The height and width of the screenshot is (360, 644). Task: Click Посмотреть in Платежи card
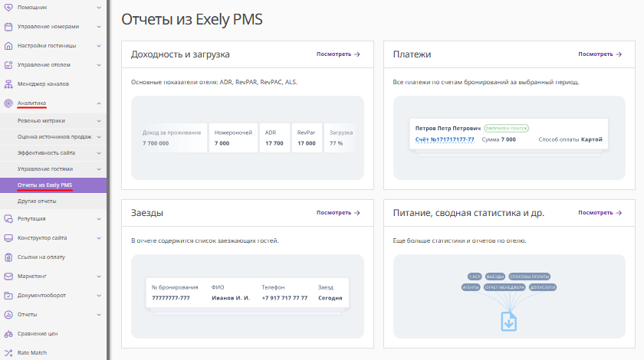click(600, 54)
